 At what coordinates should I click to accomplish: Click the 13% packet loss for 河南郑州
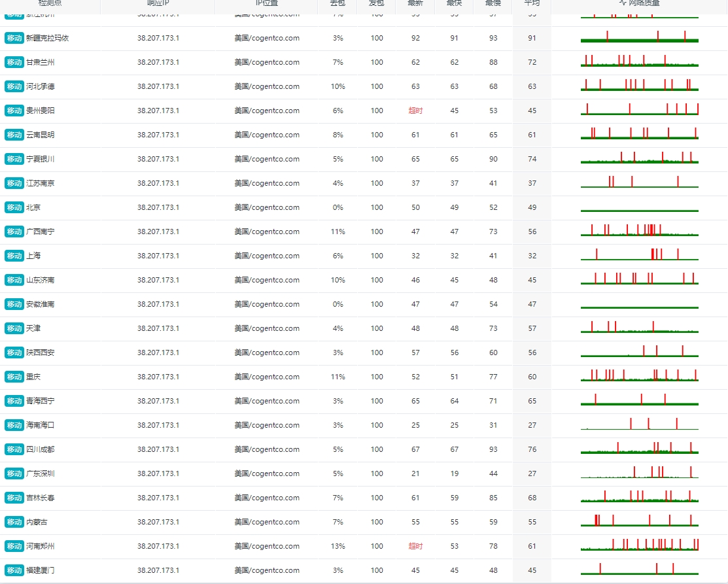[338, 547]
